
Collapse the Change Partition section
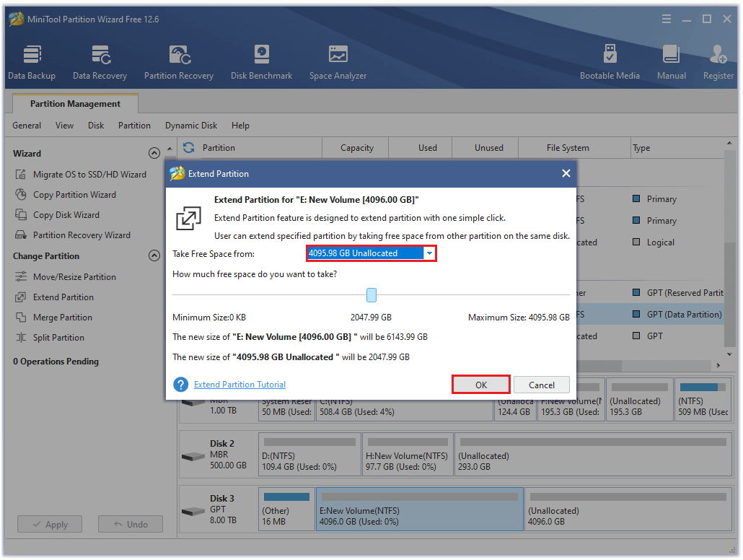pyautogui.click(x=154, y=255)
